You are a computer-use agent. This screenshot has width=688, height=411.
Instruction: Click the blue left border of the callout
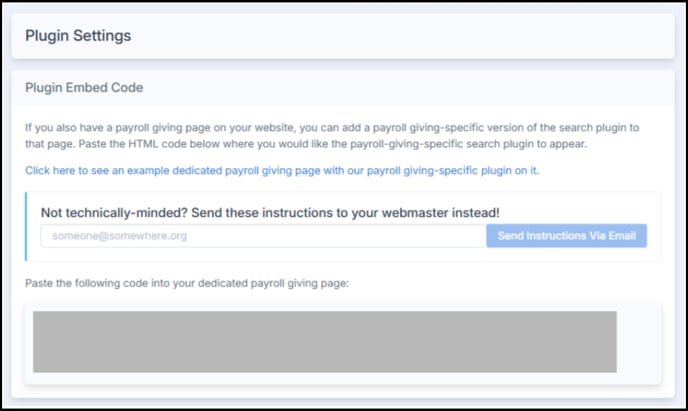26,226
